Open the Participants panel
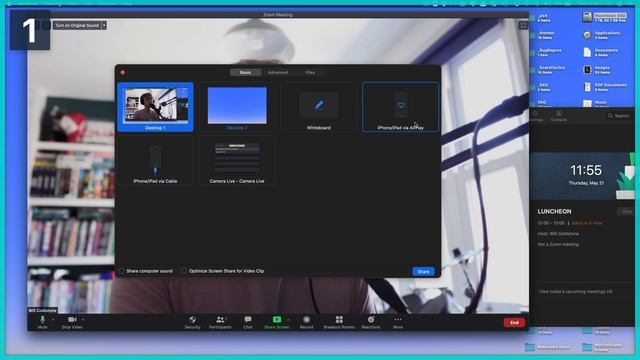Image resolution: width=640 pixels, height=360 pixels. pos(220,322)
